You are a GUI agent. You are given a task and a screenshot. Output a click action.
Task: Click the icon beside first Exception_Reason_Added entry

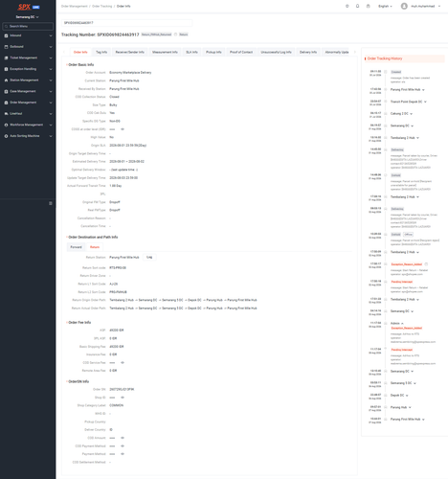[426, 264]
